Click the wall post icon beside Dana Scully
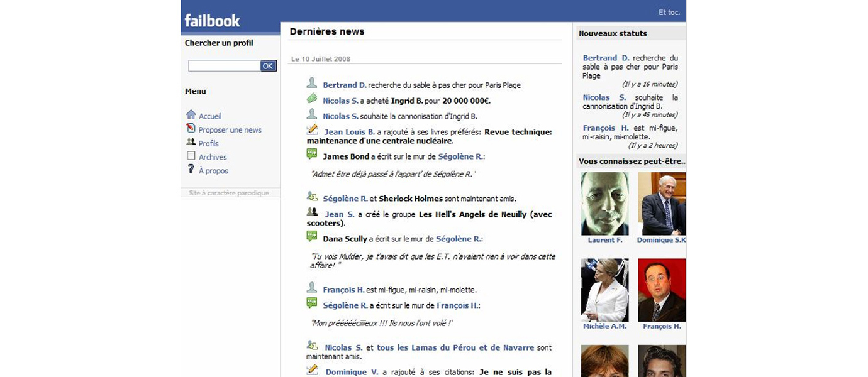 (312, 236)
